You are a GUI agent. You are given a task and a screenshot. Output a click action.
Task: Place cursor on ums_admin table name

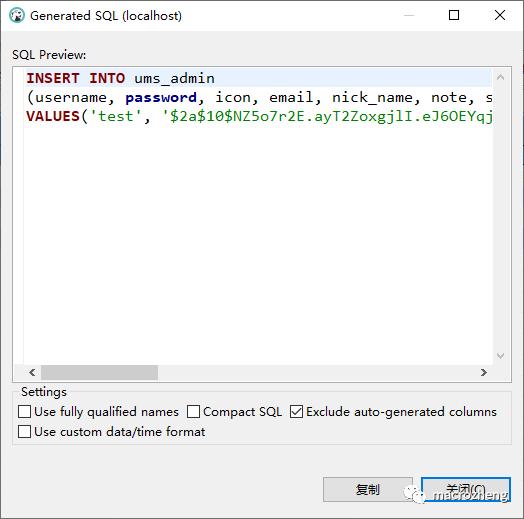pos(174,79)
